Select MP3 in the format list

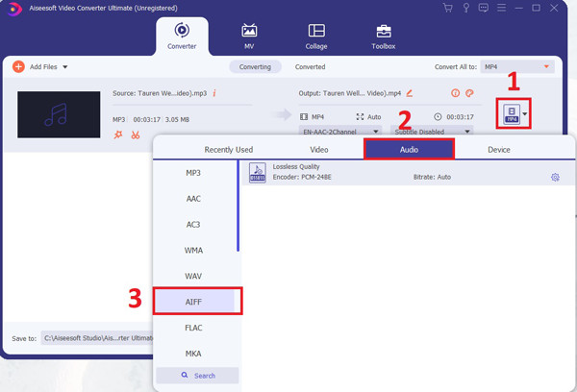click(193, 173)
